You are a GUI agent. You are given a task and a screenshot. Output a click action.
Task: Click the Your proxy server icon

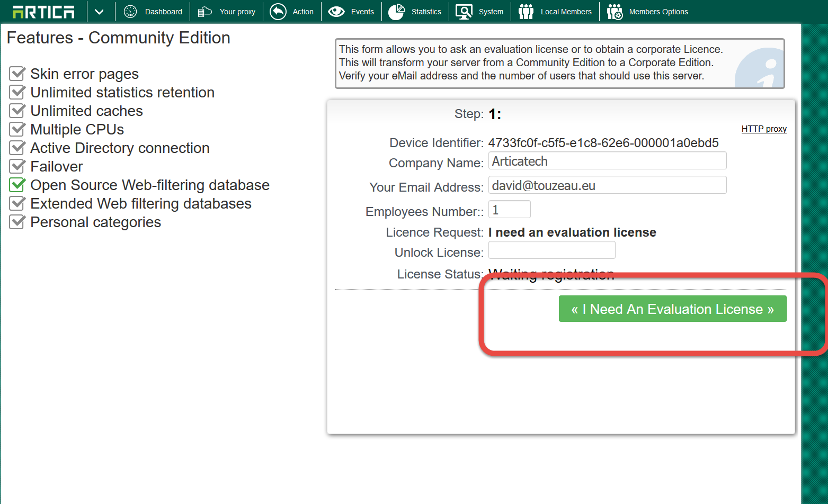(205, 12)
